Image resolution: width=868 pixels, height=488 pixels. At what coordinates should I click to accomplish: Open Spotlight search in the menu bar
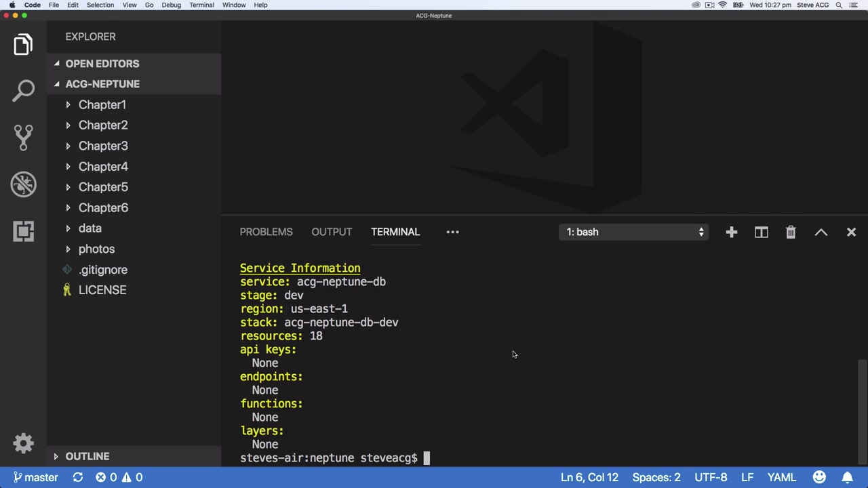pyautogui.click(x=839, y=5)
